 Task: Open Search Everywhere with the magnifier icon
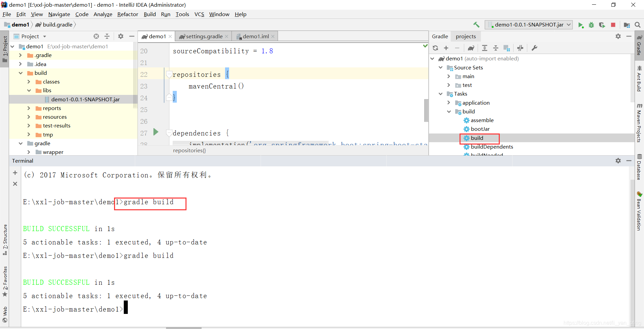tap(638, 25)
